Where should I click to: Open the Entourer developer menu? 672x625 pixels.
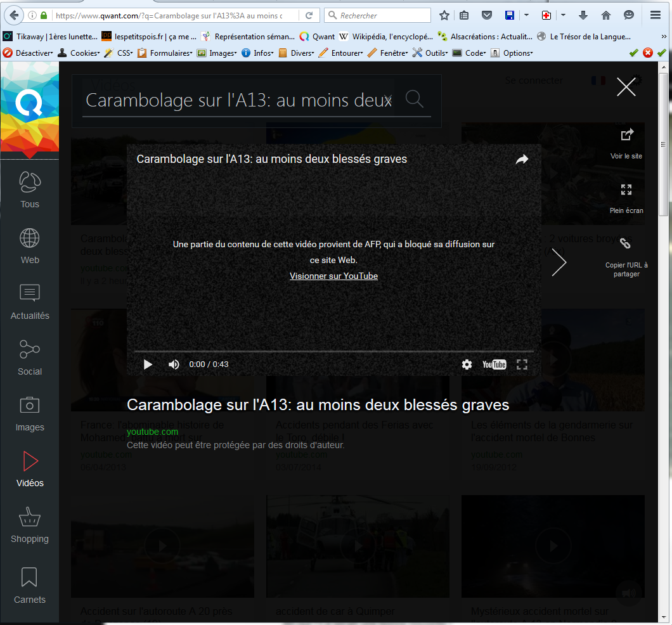click(x=341, y=53)
